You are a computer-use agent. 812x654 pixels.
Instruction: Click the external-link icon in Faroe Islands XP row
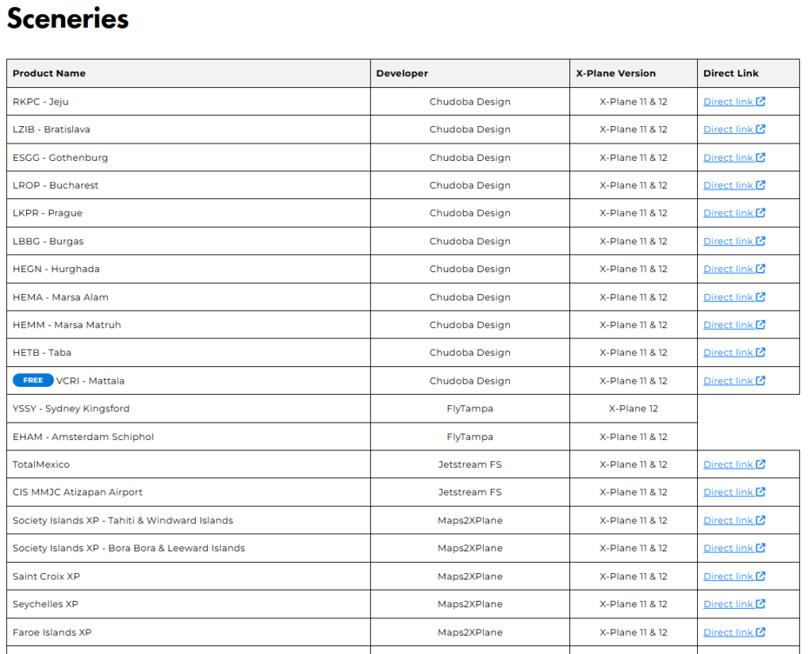pos(760,632)
